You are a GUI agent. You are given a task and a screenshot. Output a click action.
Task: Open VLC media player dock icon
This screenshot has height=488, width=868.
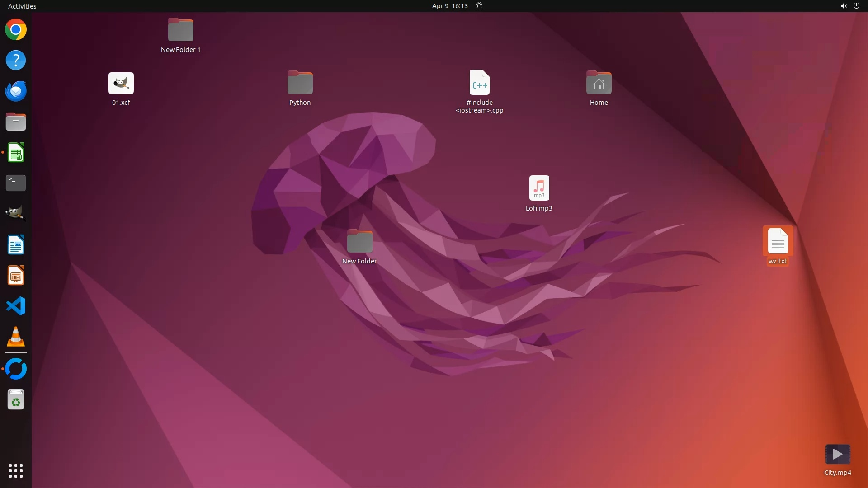pos(16,337)
